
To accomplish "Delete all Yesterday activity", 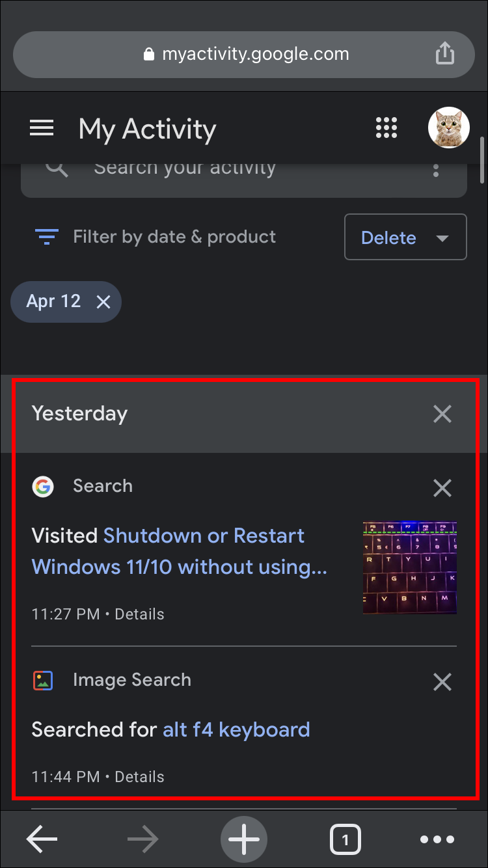I will pos(442,414).
